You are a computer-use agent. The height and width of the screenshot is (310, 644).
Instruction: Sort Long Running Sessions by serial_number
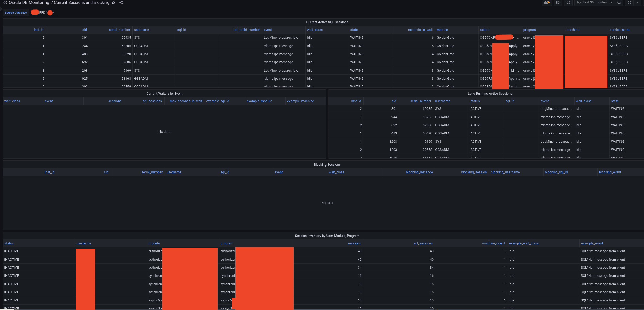point(421,101)
